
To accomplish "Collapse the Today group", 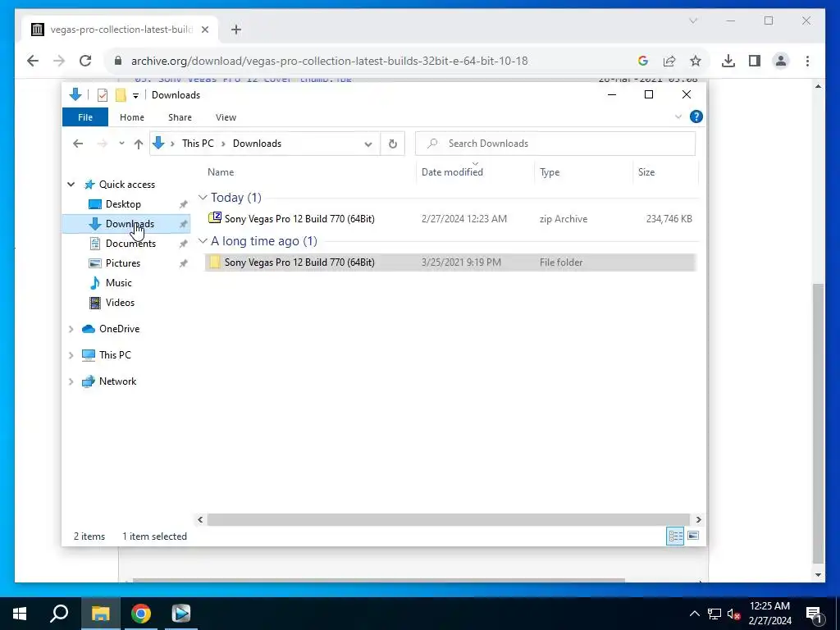I will point(203,198).
